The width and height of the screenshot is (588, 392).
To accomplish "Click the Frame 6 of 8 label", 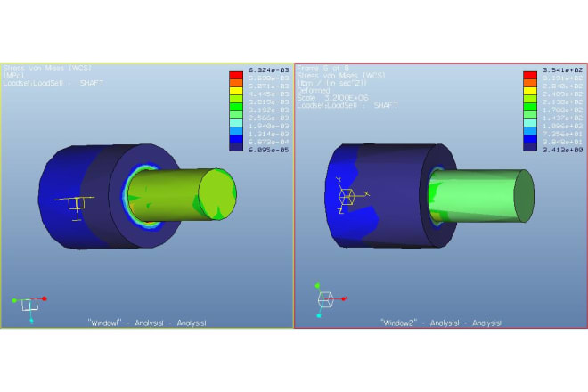I will click(321, 68).
